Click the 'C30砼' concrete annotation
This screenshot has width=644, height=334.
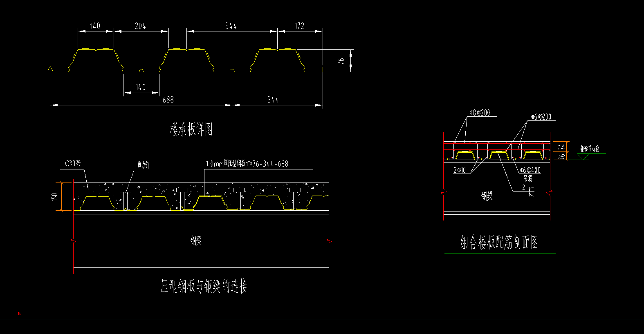coord(72,163)
